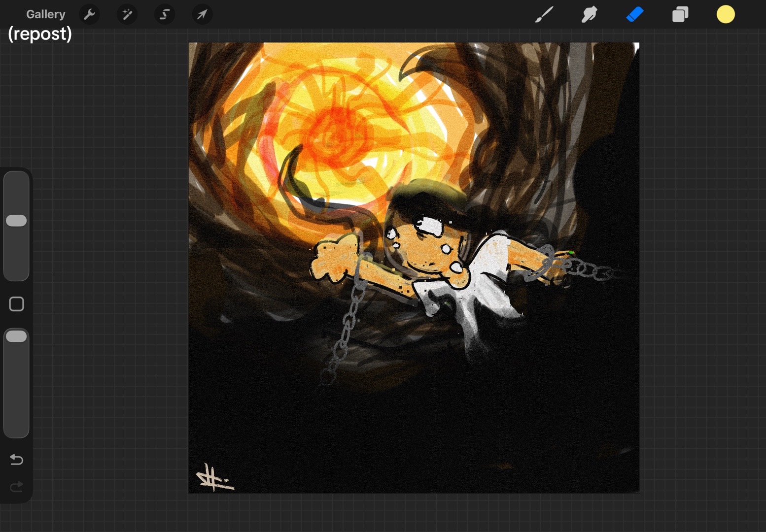The image size is (766, 532).
Task: Tap the square Modify button in sidebar
Action: pyautogui.click(x=16, y=304)
